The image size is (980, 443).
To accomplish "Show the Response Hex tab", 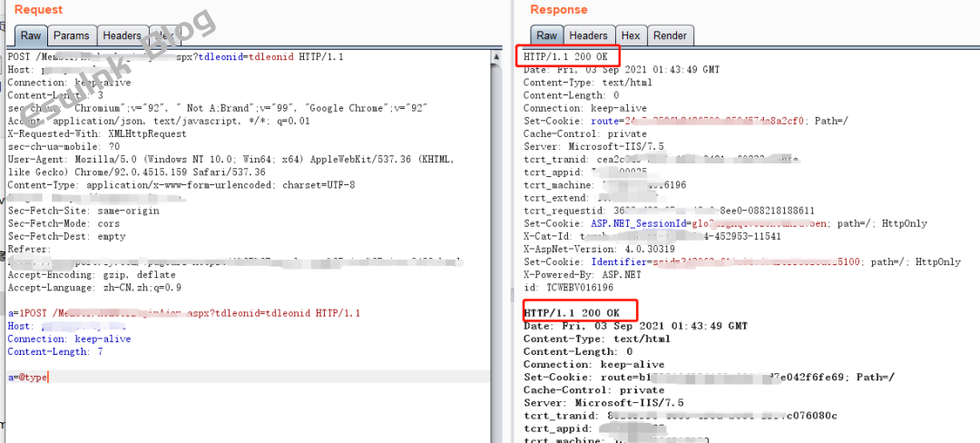I will 631,35.
